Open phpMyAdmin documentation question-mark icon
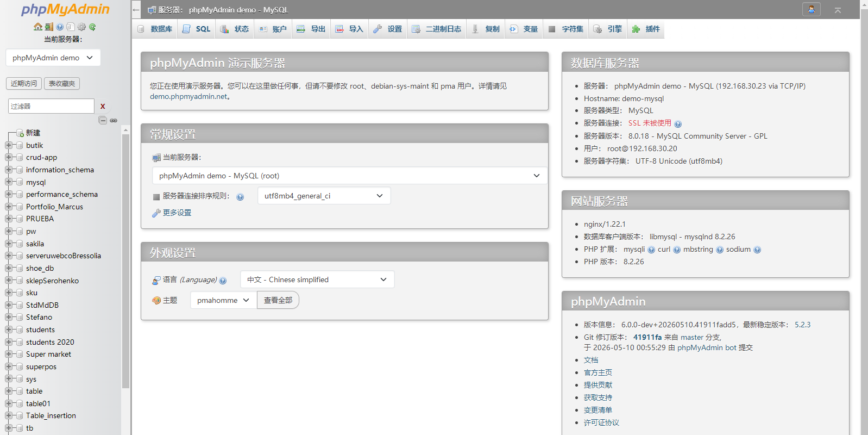 60,27
